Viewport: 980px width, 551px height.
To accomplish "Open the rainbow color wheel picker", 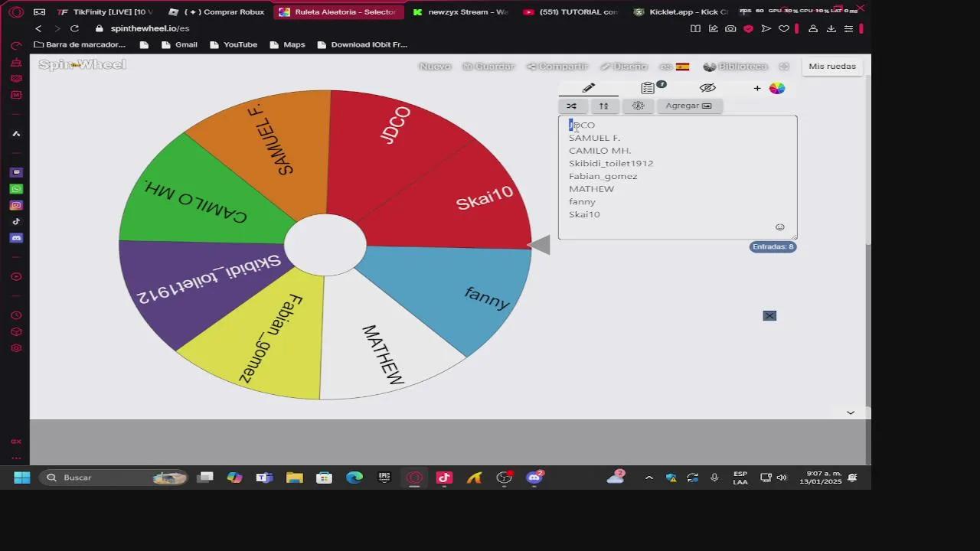I will (x=777, y=88).
